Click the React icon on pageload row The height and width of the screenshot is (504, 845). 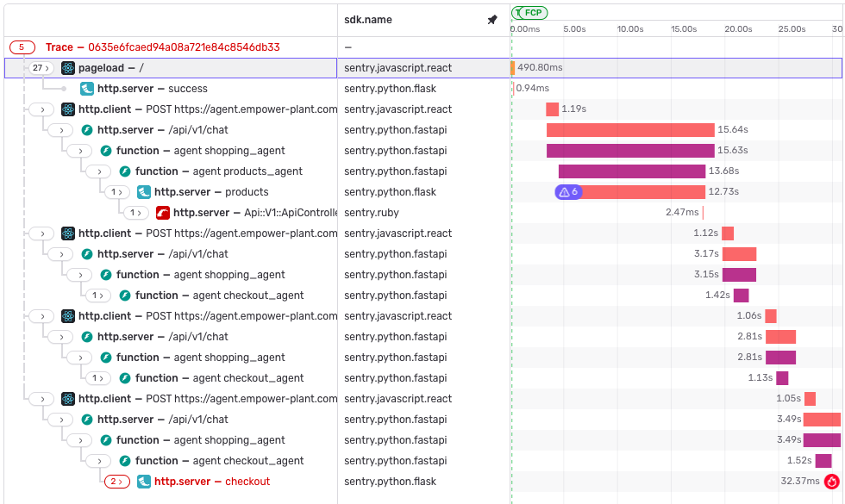pos(68,68)
